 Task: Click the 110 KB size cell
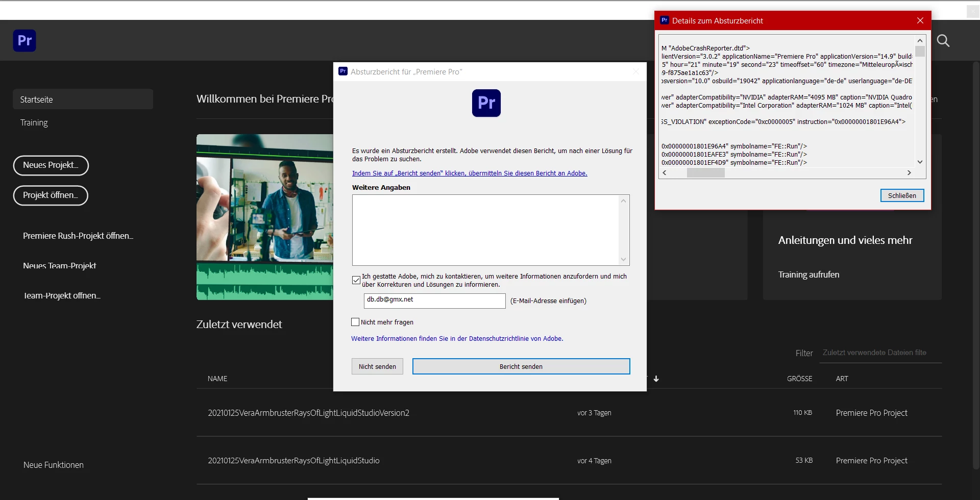coord(803,413)
